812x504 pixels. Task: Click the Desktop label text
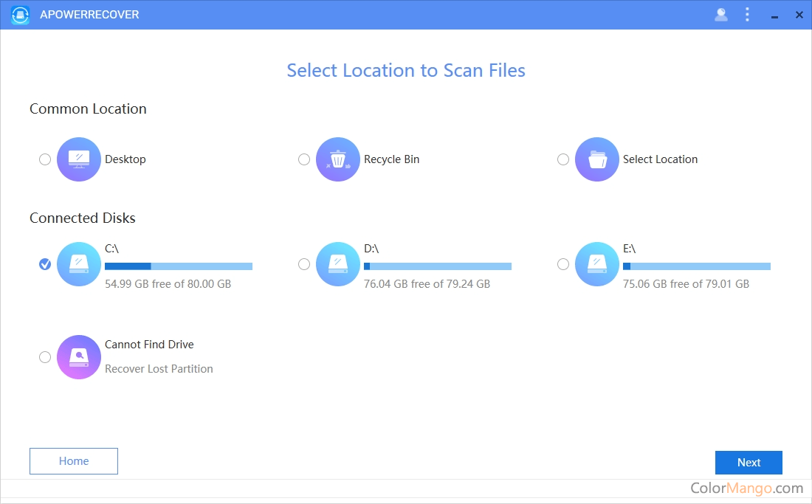click(x=125, y=159)
